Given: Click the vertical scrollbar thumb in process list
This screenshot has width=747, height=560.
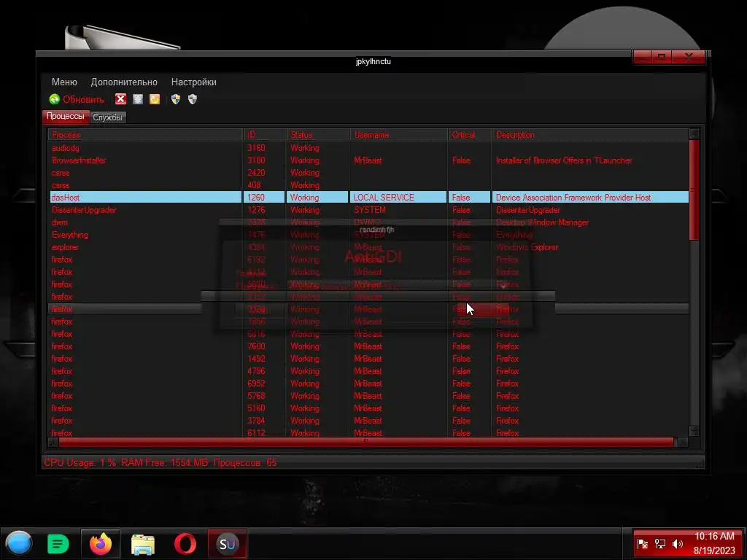Looking at the screenshot, I should coord(694,190).
